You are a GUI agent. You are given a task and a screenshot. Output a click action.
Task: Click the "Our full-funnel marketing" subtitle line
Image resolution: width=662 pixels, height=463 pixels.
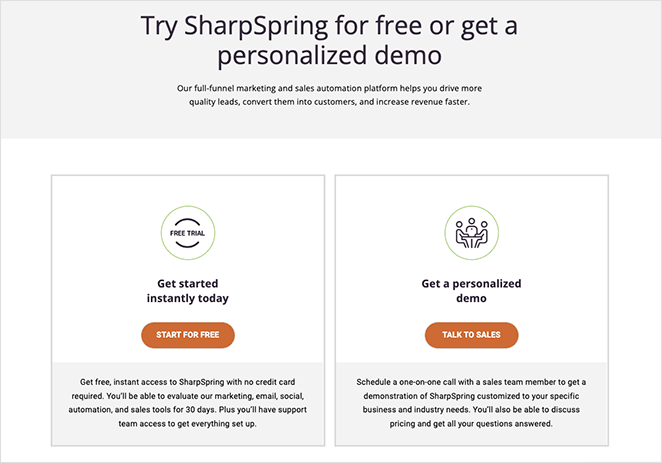[330, 88]
